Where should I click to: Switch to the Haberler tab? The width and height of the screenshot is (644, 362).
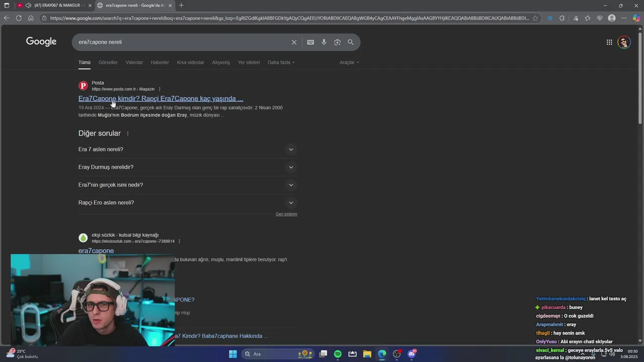pos(160,62)
